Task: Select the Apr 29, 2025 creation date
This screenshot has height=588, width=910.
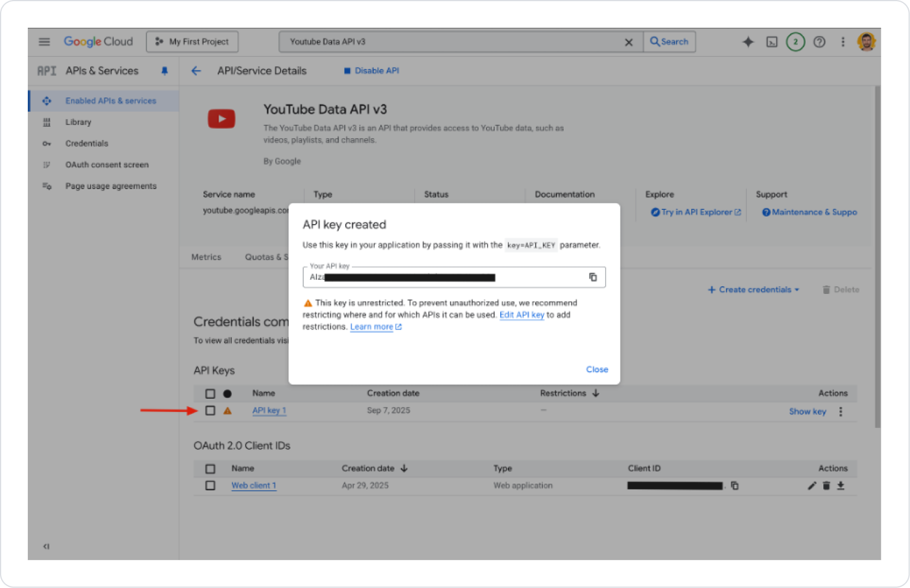Action: (365, 485)
